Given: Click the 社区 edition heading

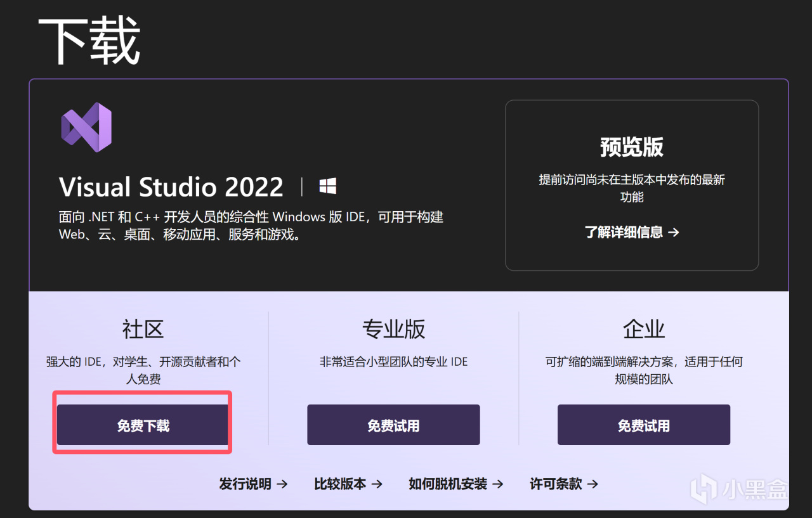Looking at the screenshot, I should pos(143,329).
